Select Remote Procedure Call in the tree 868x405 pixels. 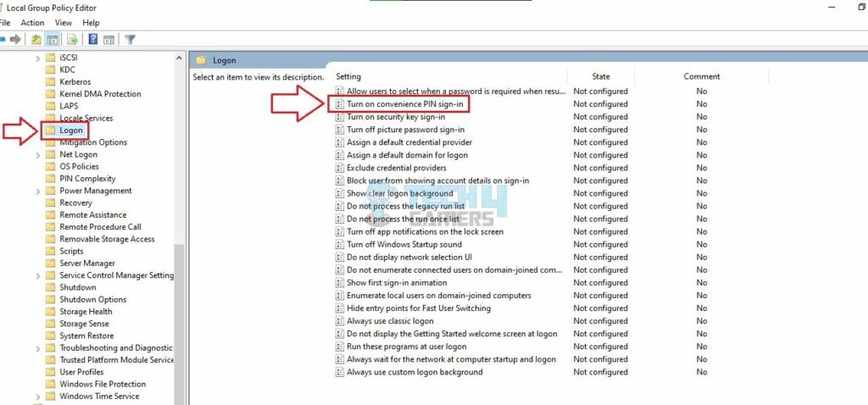100,227
